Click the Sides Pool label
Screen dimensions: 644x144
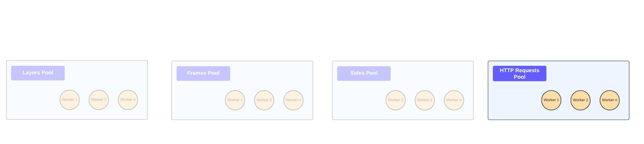(364, 73)
